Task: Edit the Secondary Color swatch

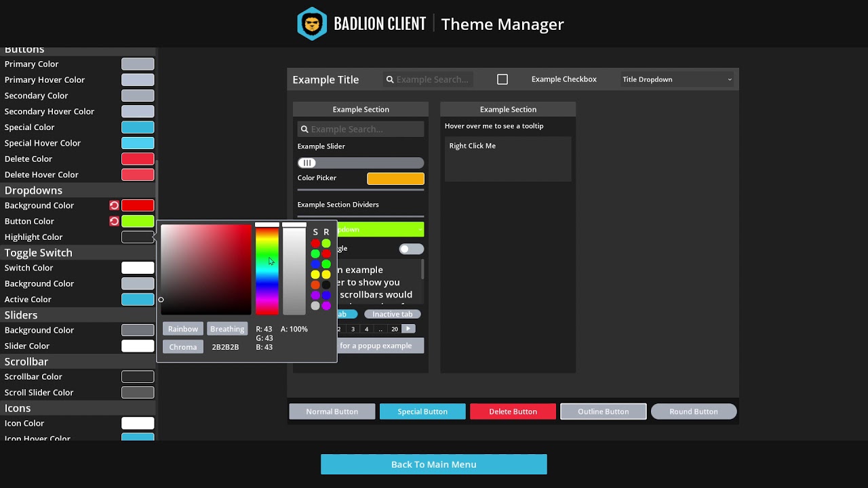Action: [138, 96]
